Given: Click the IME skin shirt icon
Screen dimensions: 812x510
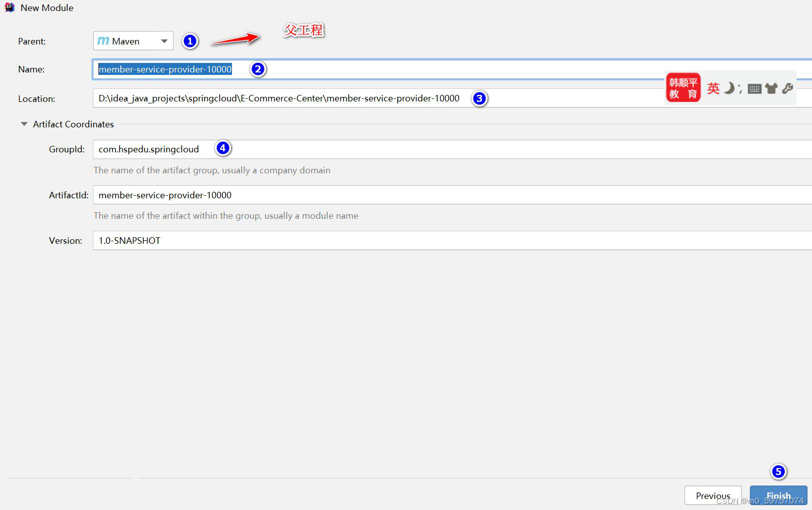Looking at the screenshot, I should [x=771, y=88].
